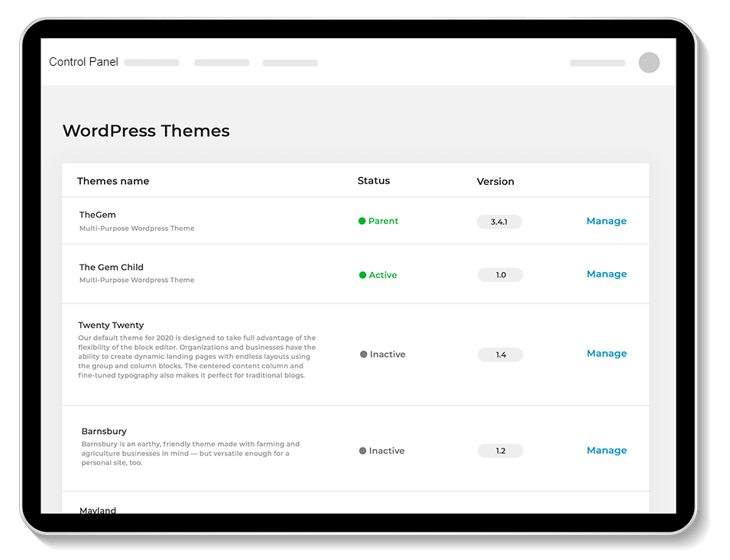This screenshot has height=560, width=730.
Task: Select the third placeholder nav item
Action: tap(290, 63)
